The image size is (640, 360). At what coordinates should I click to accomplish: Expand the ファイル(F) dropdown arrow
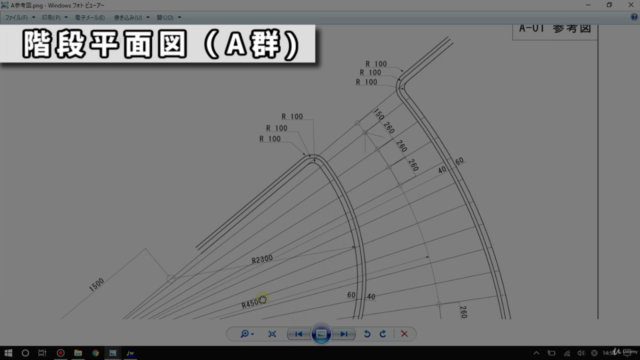[x=33, y=18]
